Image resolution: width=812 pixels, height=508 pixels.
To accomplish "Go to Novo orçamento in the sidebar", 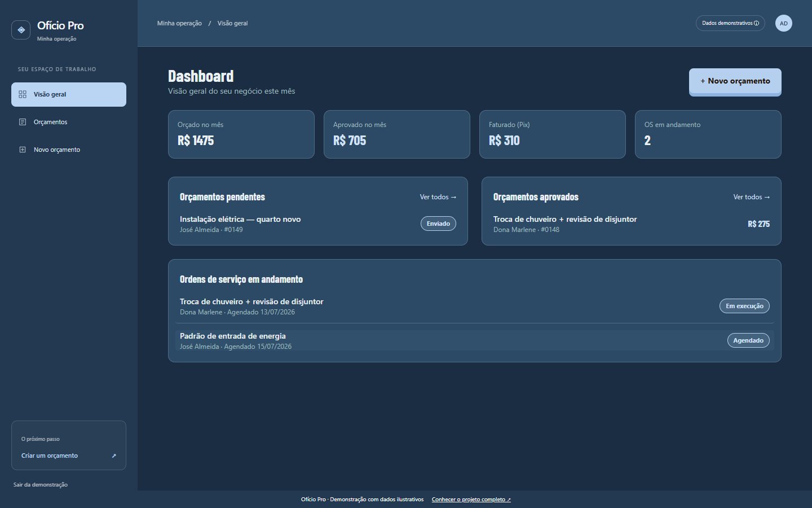I will click(x=69, y=150).
